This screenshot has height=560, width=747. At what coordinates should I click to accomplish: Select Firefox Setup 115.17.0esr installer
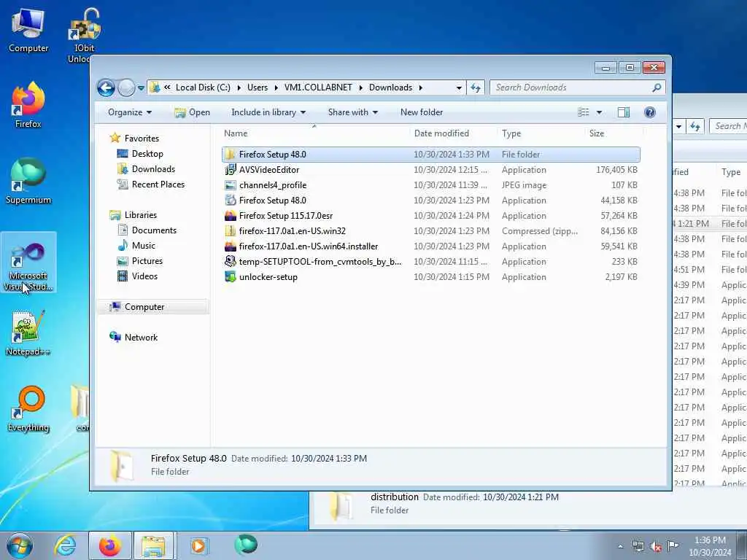[430, 216]
